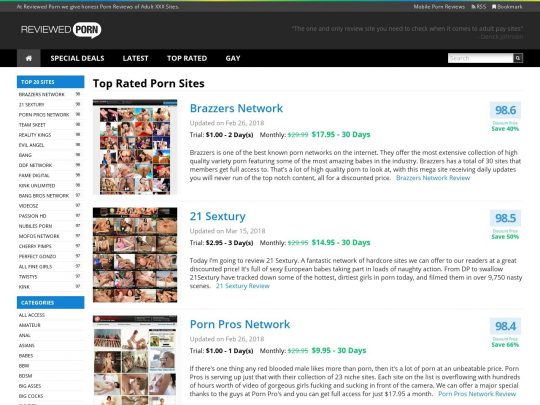Select Videosz in sidebar list
The height and width of the screenshot is (405, 540).
click(29, 206)
